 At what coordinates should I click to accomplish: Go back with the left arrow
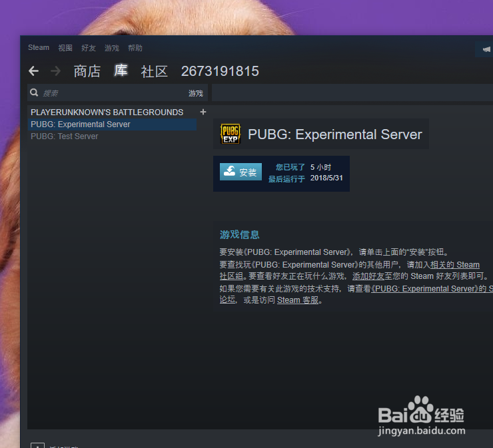tap(33, 71)
